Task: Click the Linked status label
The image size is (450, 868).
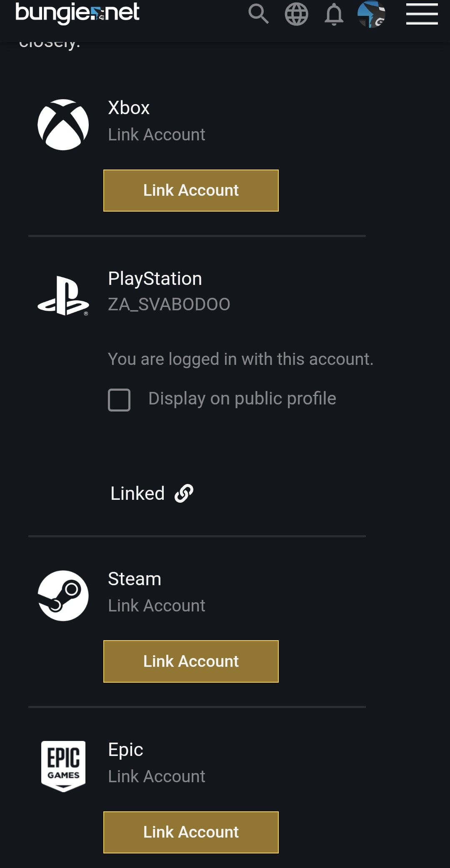Action: pos(137,494)
